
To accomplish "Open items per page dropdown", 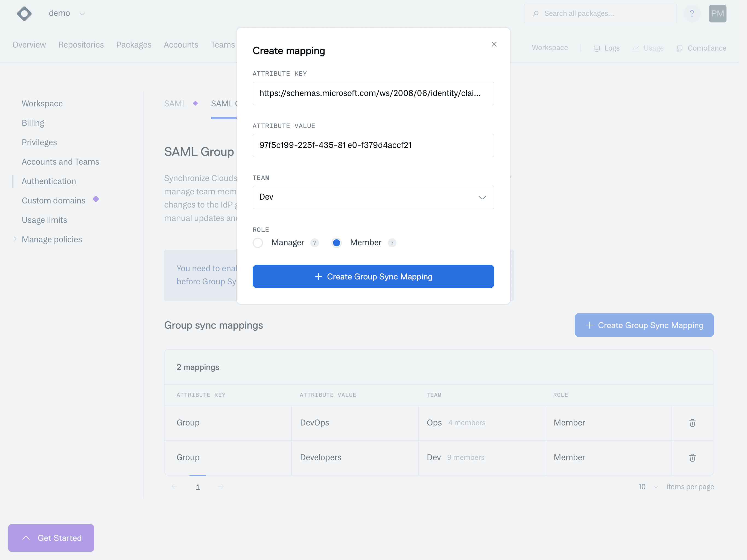I will [x=648, y=487].
